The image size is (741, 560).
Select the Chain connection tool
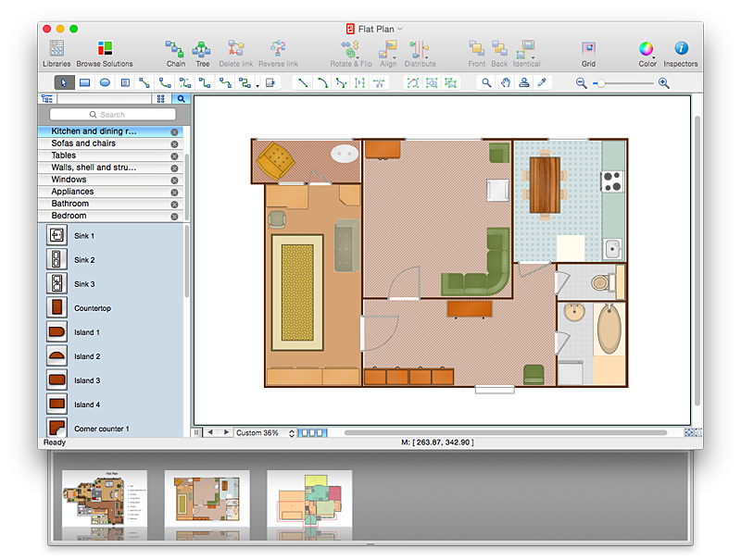point(175,49)
